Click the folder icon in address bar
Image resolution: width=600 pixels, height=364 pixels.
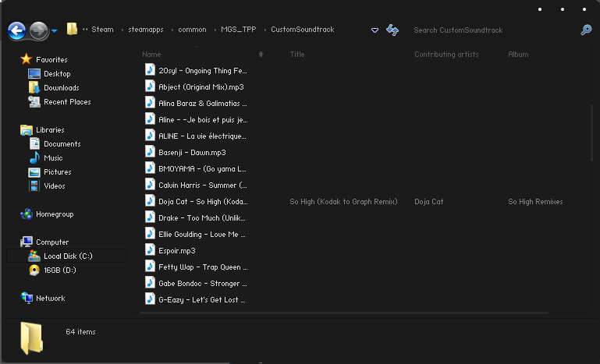point(72,29)
